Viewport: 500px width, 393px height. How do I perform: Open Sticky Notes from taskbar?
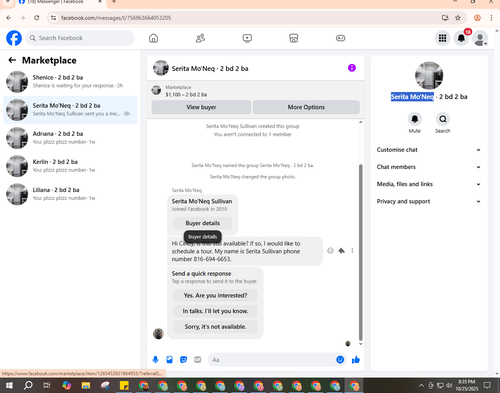(124, 386)
